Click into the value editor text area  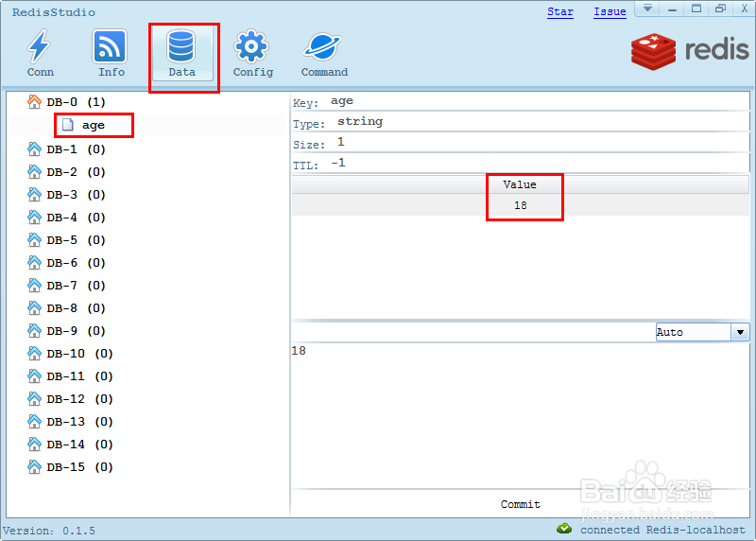click(520, 415)
